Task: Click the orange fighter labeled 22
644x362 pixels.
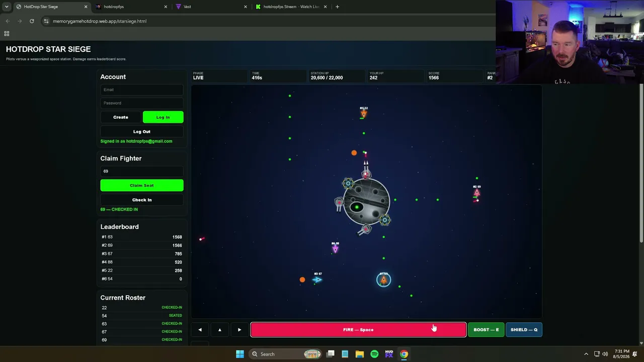Action: point(363,114)
